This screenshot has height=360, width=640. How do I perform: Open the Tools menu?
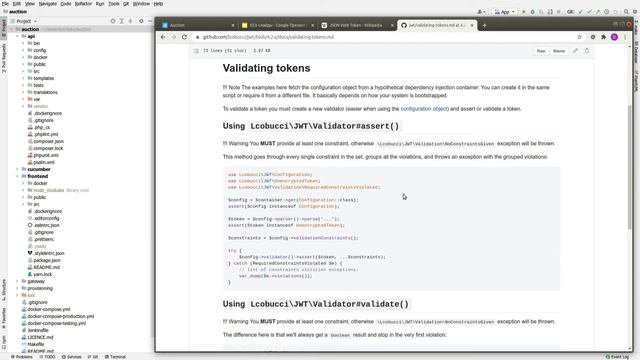[113, 4]
